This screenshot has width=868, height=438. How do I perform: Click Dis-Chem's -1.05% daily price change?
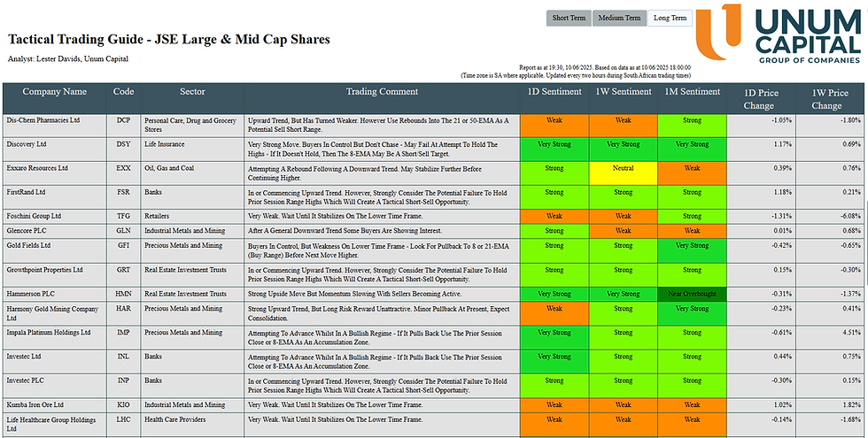(x=780, y=120)
